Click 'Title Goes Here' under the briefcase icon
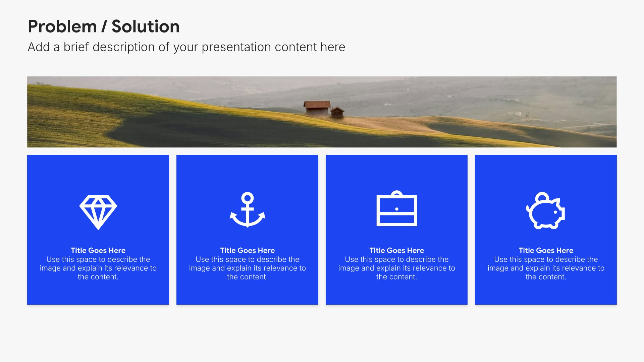The width and height of the screenshot is (644, 362). [x=396, y=250]
